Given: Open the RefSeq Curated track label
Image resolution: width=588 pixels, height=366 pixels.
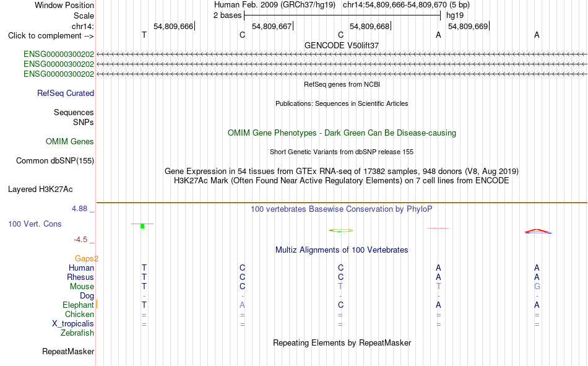Looking at the screenshot, I should click(x=66, y=93).
